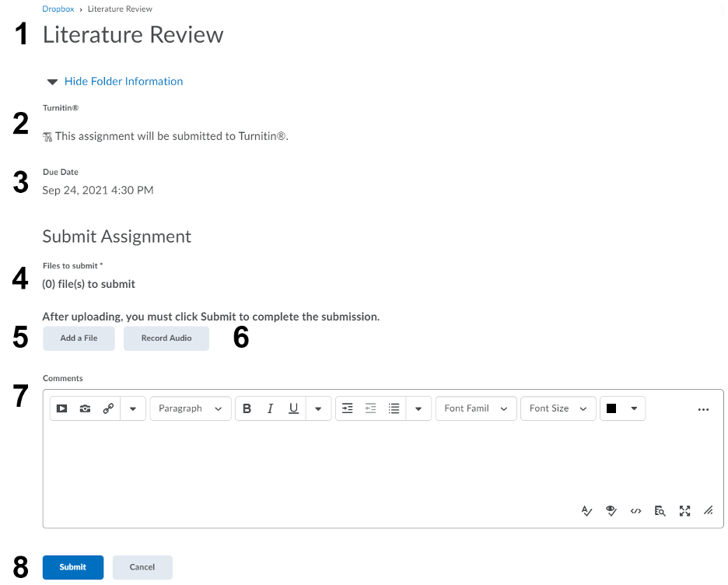The width and height of the screenshot is (728, 585).
Task: Open the three-dots more actions menu
Action: click(x=703, y=409)
